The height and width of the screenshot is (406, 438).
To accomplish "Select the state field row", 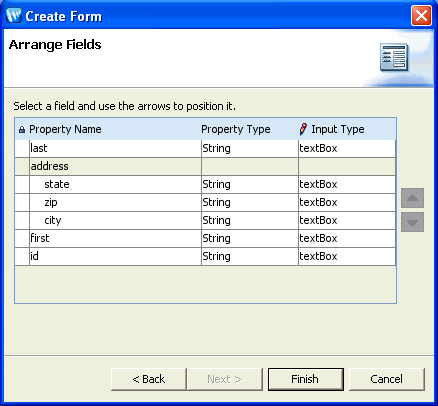I will click(x=205, y=184).
